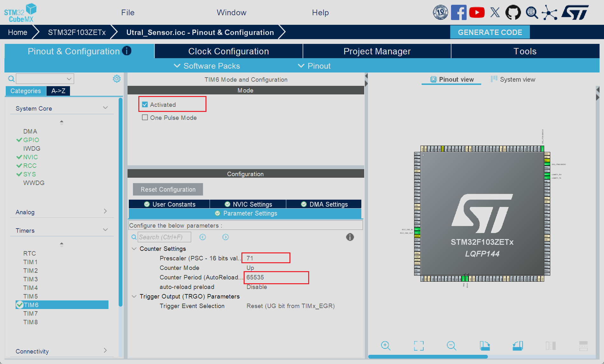The image size is (604, 364).
Task: Click the vertical split view icon
Action: click(x=551, y=346)
